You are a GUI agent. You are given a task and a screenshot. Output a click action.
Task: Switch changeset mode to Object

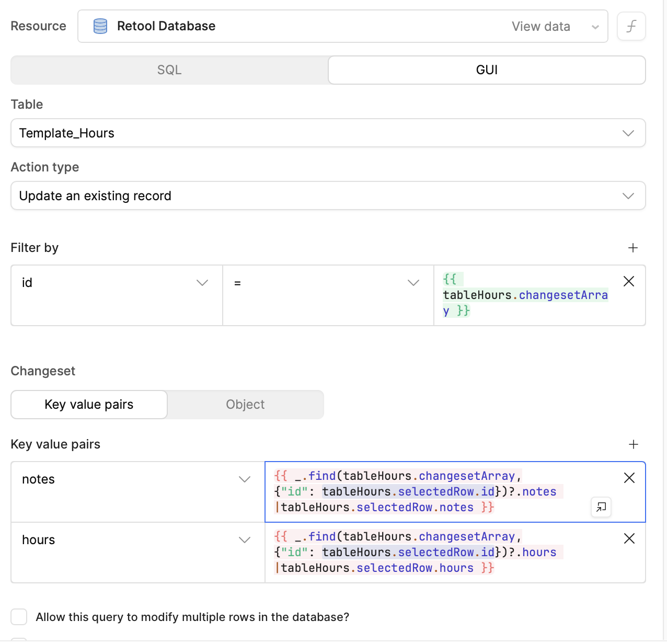coord(245,405)
